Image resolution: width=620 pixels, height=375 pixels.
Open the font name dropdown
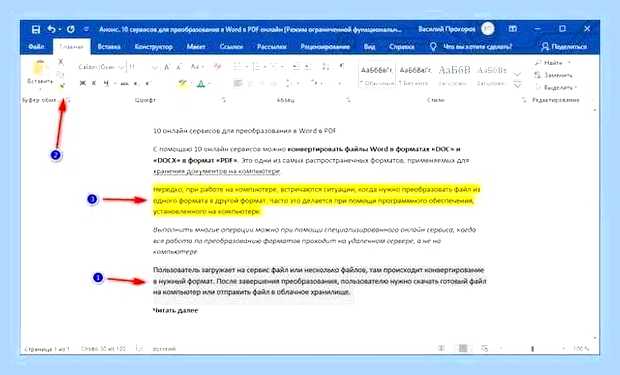tap(121, 67)
